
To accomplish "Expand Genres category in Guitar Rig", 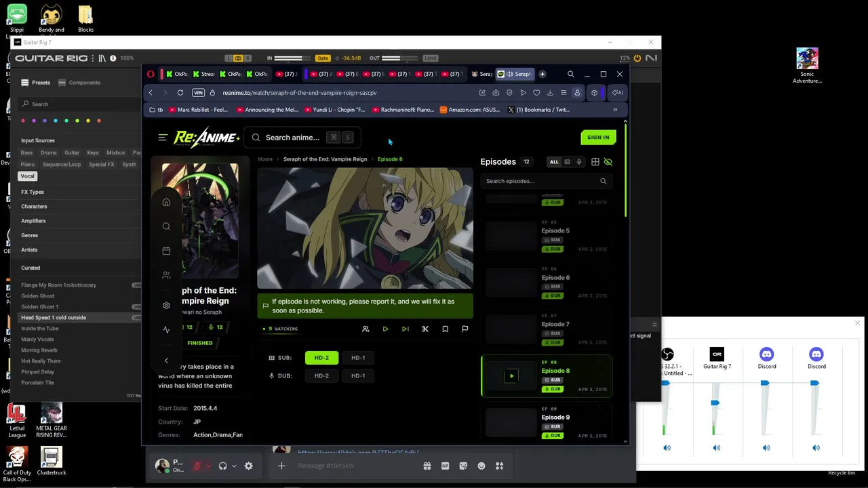I will [x=29, y=235].
